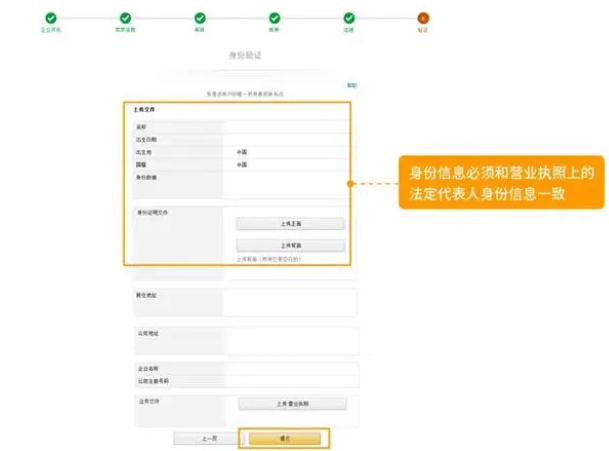Click the 企业名称 row label
This screenshot has height=451, width=609.
[148, 369]
